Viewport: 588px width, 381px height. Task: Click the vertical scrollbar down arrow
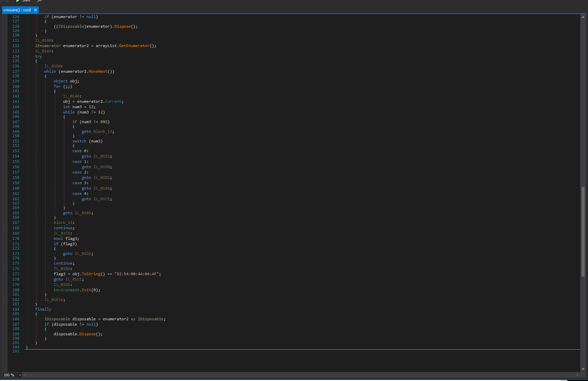pos(583,369)
